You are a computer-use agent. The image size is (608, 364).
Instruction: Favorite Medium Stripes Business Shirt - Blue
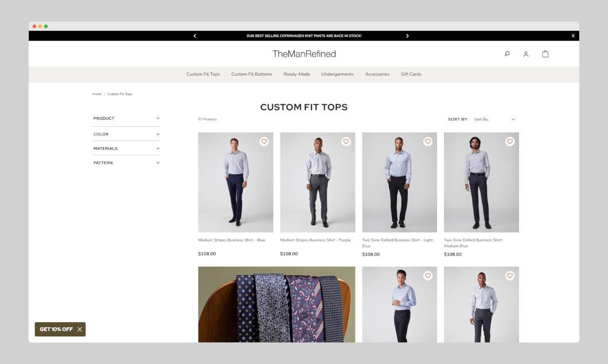click(264, 142)
